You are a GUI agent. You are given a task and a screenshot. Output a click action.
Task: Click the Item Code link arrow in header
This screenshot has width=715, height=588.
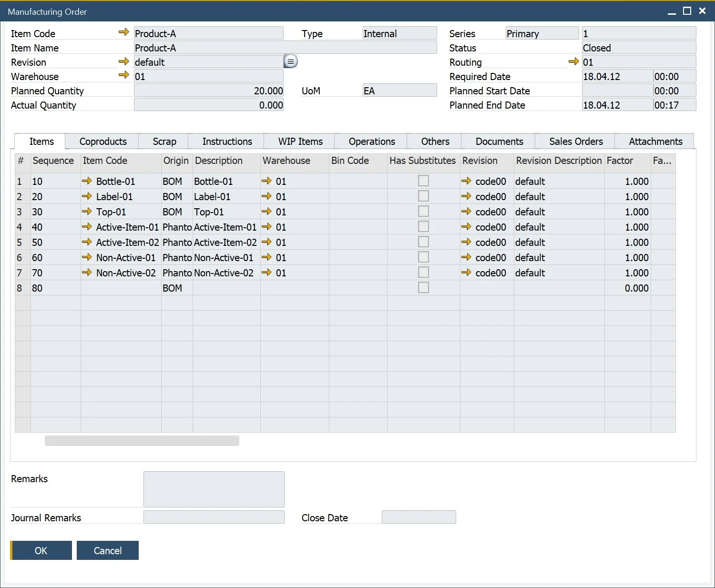click(123, 32)
